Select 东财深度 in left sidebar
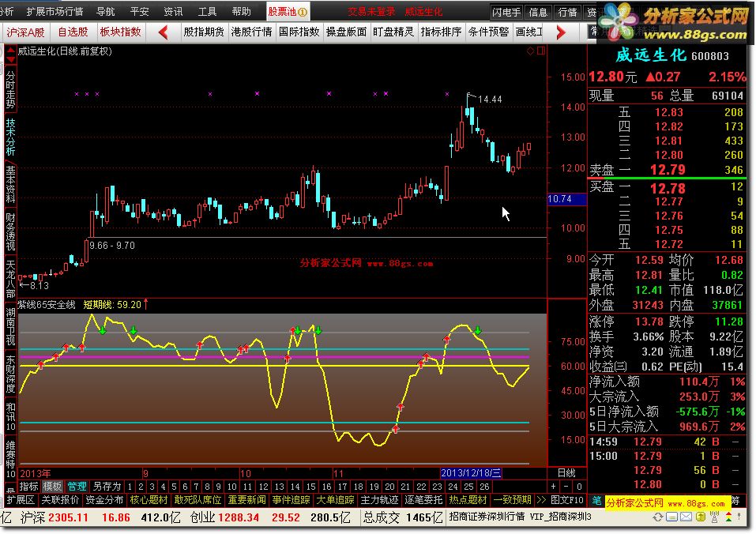 [10, 374]
